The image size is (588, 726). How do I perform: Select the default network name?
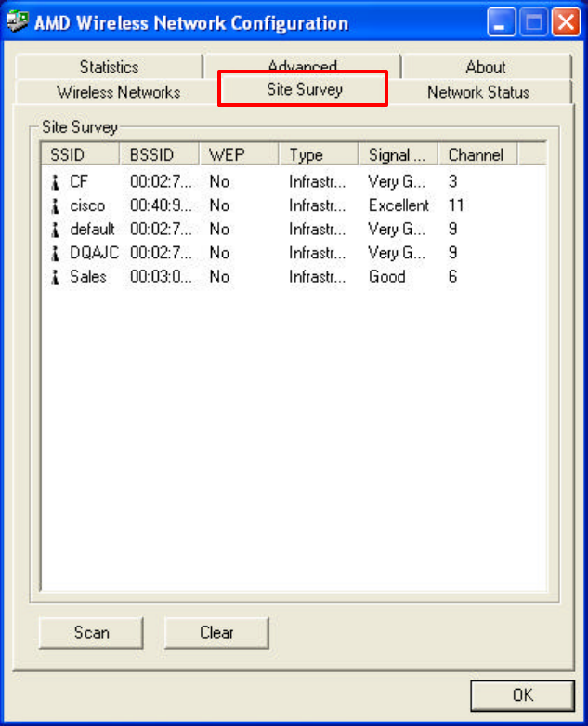[92, 229]
